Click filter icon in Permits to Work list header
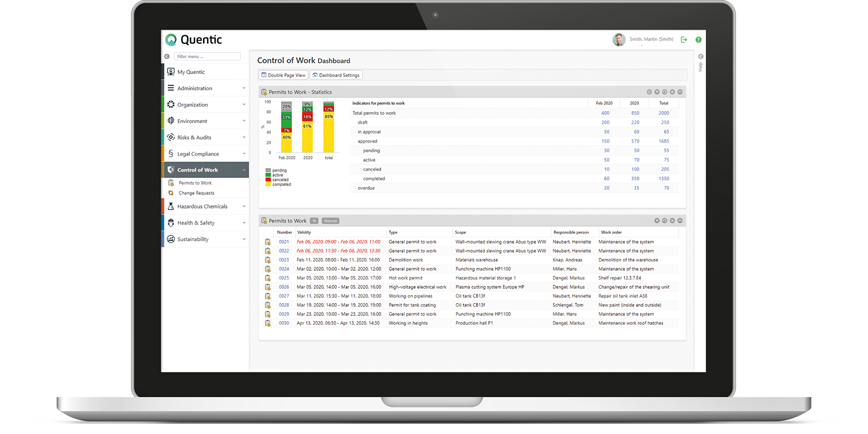The height and width of the screenshot is (434, 868). [x=657, y=221]
